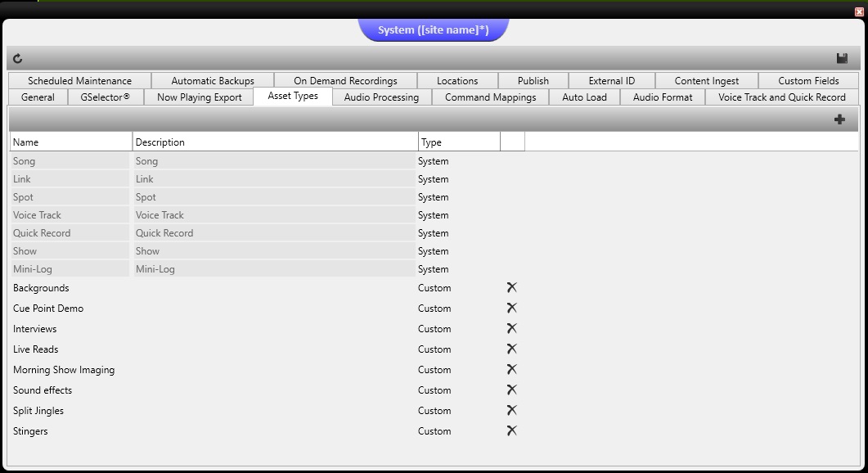Remove the Interviews asset type
Image resolution: width=868 pixels, height=473 pixels.
click(x=511, y=329)
